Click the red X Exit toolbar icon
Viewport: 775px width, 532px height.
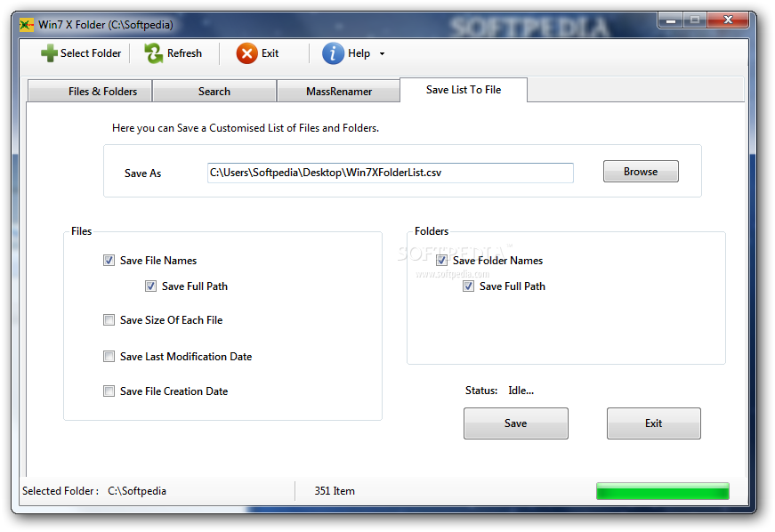coord(246,53)
